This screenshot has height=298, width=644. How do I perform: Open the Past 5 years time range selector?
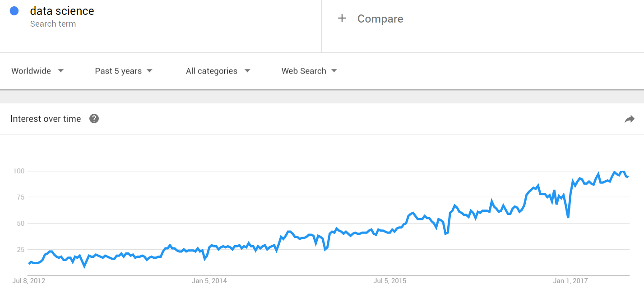[x=117, y=70]
